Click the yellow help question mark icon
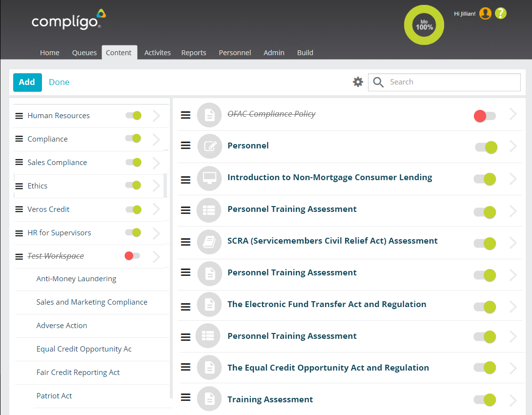This screenshot has width=532, height=415. (x=501, y=13)
